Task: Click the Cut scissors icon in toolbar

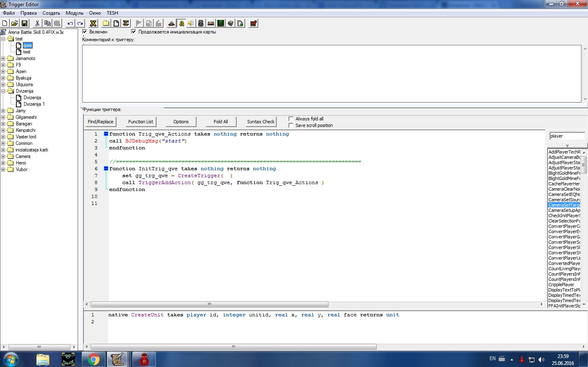Action: (x=37, y=24)
